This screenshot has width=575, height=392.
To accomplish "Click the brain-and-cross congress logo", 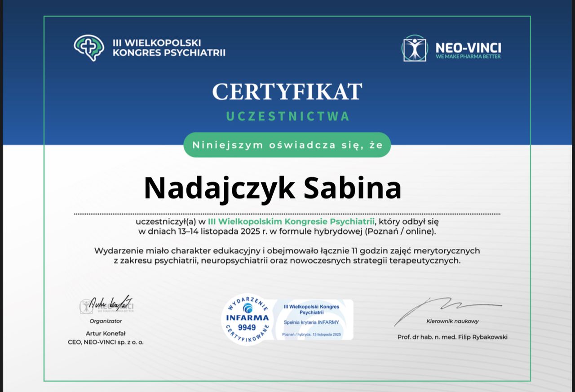I will [x=89, y=48].
